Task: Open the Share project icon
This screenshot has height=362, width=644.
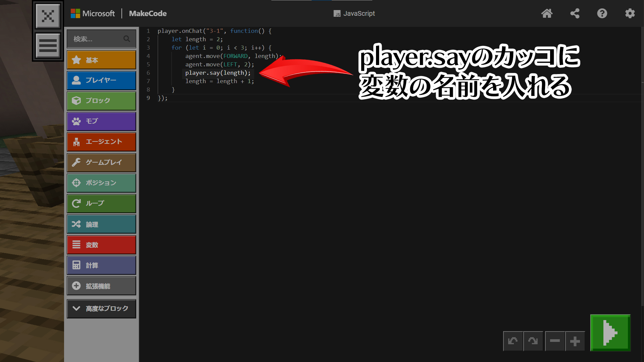Action: 575,13
